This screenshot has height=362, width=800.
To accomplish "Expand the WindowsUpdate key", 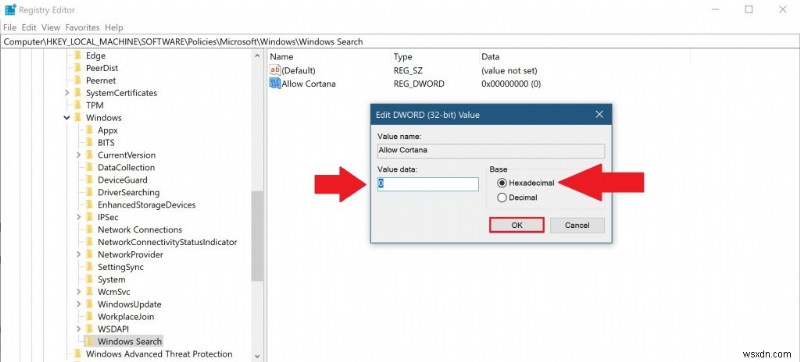I will 79,304.
